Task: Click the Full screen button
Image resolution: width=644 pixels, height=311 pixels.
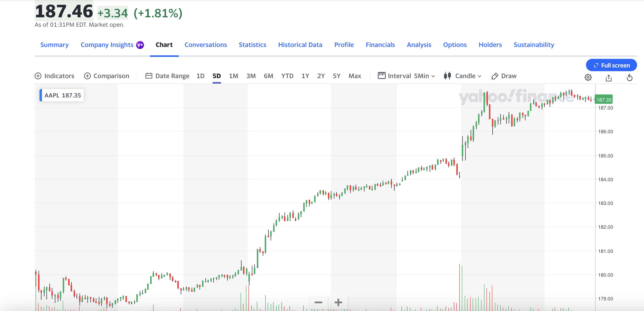Action: click(x=611, y=65)
